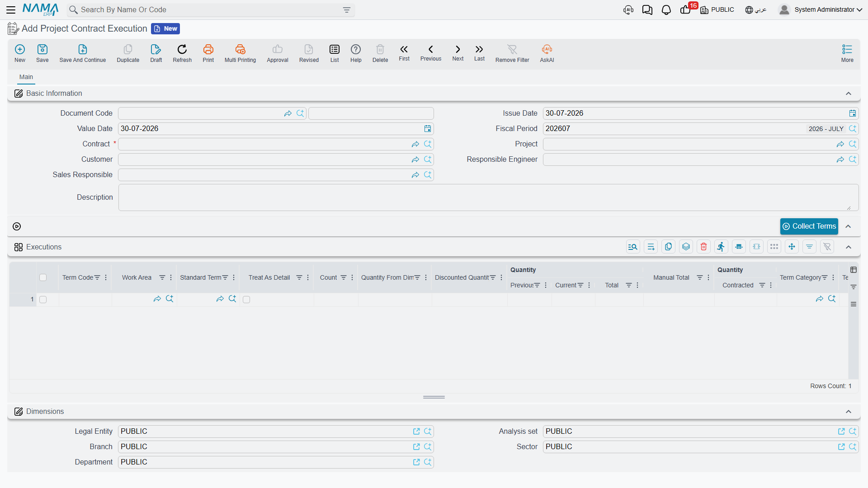Click the panel splitter handle below Executions

(434, 397)
